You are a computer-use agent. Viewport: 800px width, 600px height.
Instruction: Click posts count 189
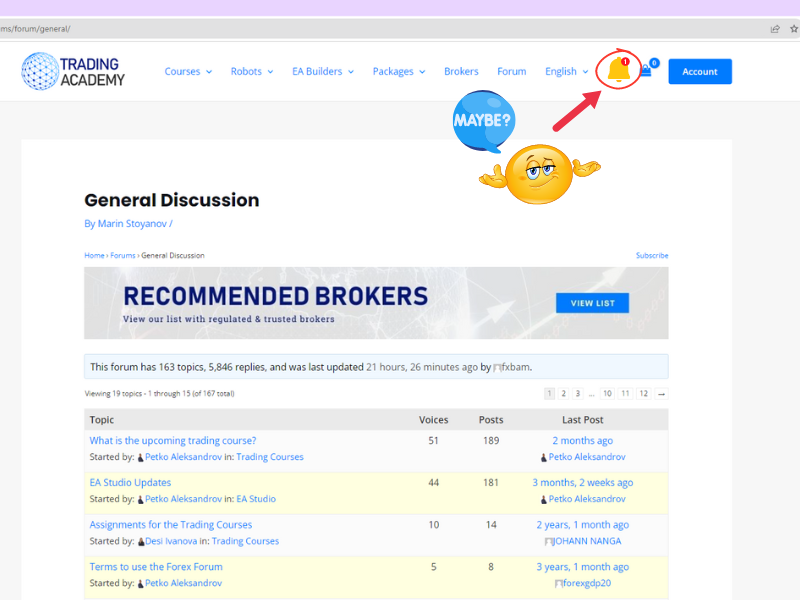(x=491, y=440)
